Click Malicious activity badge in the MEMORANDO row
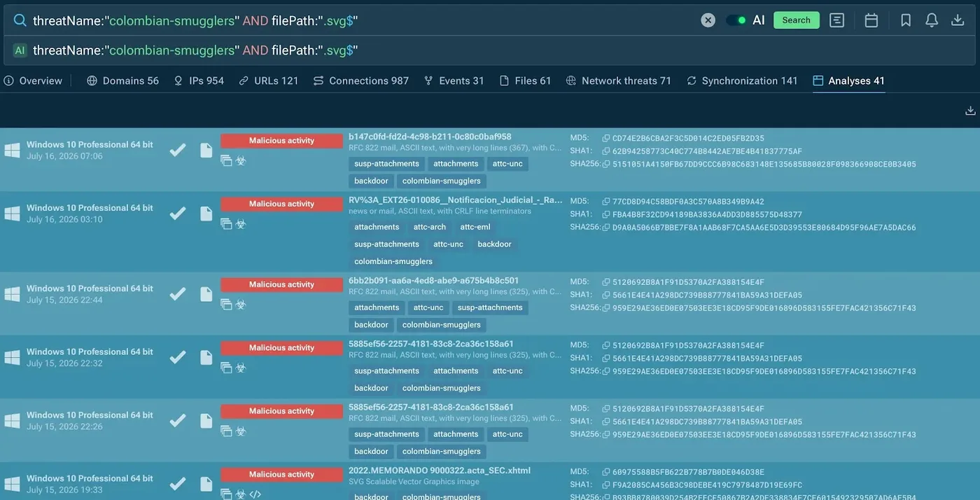980x500 pixels. click(281, 474)
